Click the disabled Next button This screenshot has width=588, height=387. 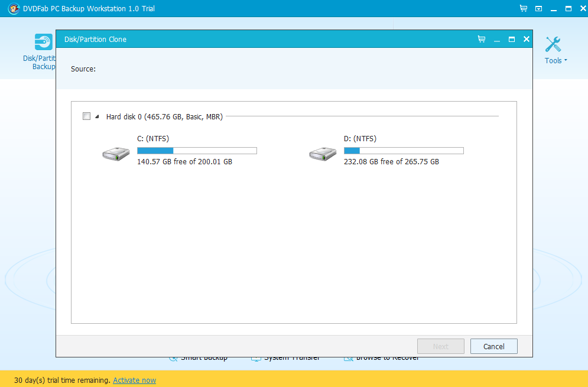(441, 346)
